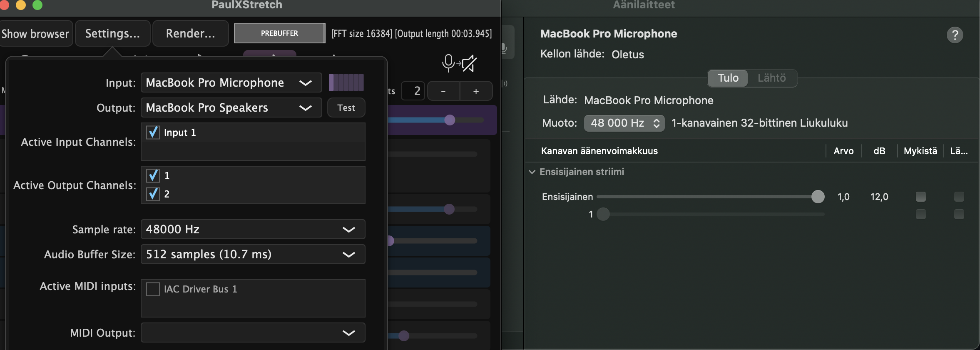
Task: Click the dB column header
Action: tap(879, 151)
